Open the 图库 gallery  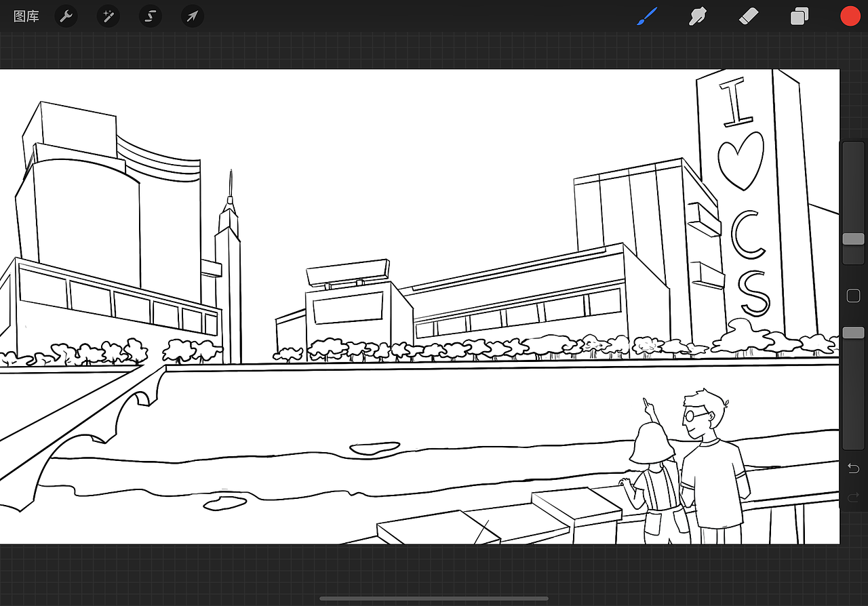(x=26, y=16)
